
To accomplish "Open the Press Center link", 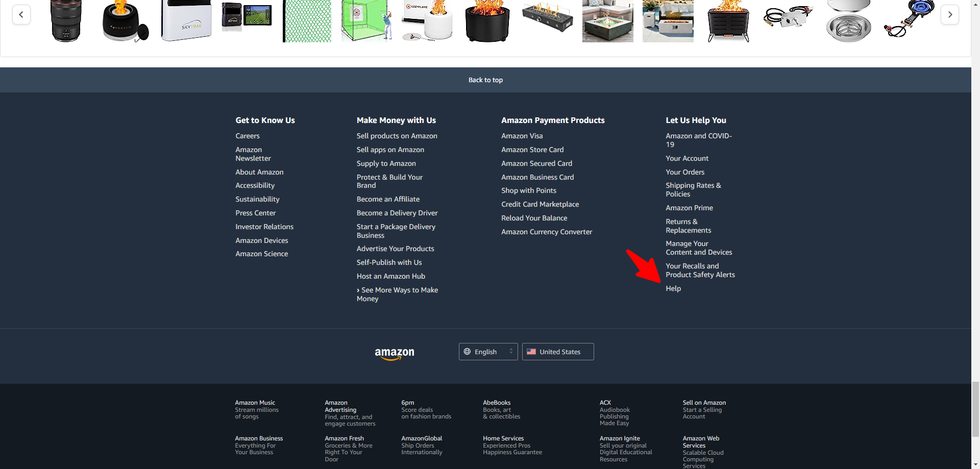I will [x=256, y=213].
